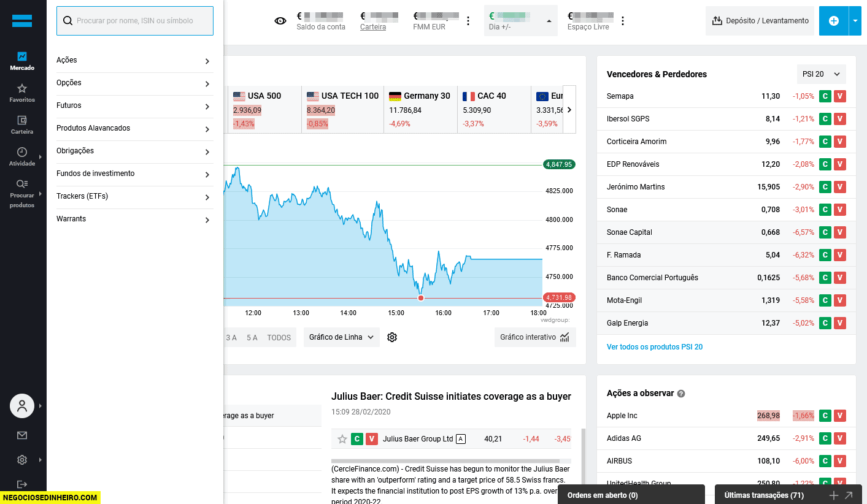867x504 pixels.
Task: Open the Dia +/- dropdown
Action: 521,21
